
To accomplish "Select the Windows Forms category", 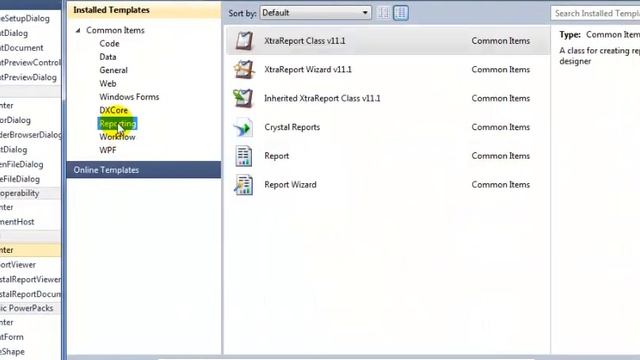I will (129, 97).
